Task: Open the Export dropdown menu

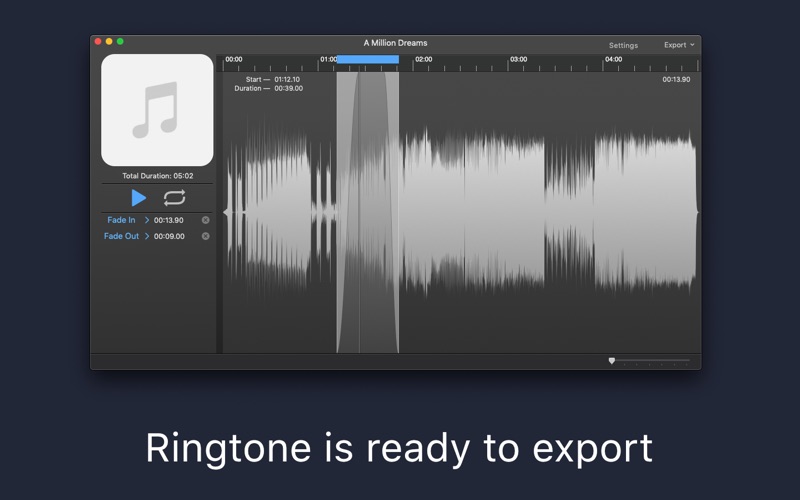Action: point(679,45)
